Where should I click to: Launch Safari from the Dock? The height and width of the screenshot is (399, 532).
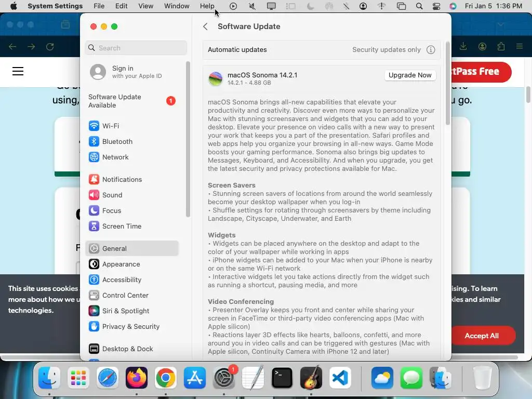coord(108,378)
